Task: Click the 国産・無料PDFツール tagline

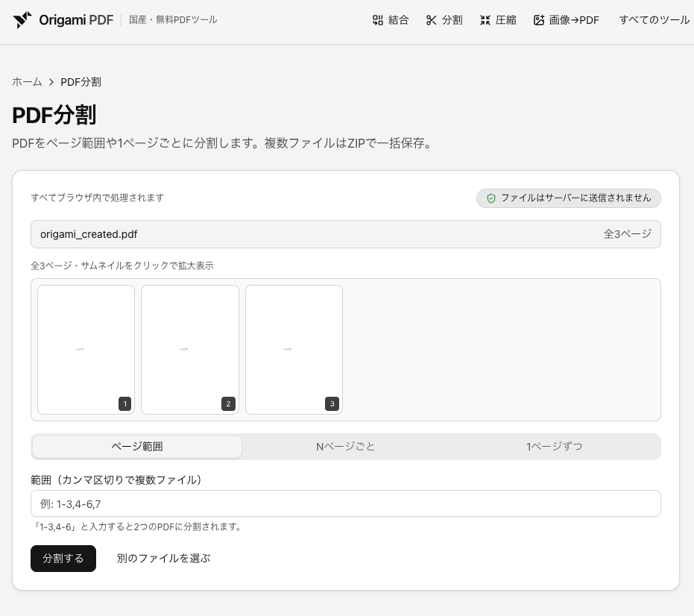Action: [x=173, y=20]
